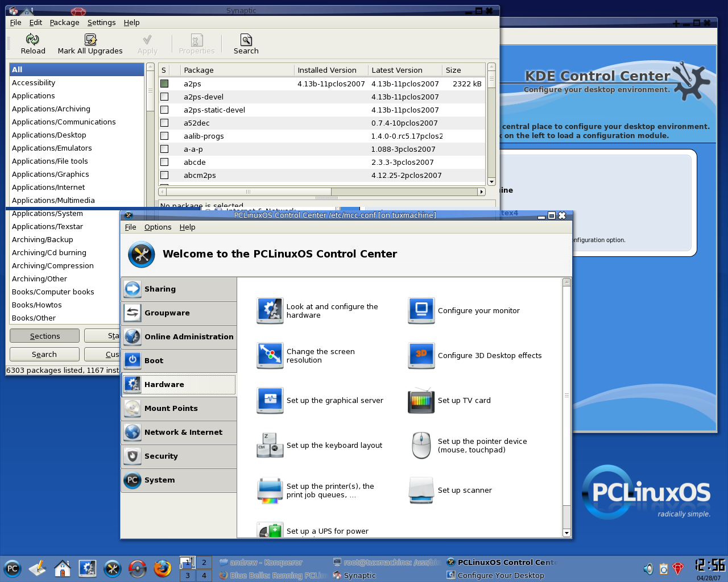This screenshot has width=728, height=582.
Task: Toggle status checkbox for a2ps-devel
Action: [x=164, y=97]
